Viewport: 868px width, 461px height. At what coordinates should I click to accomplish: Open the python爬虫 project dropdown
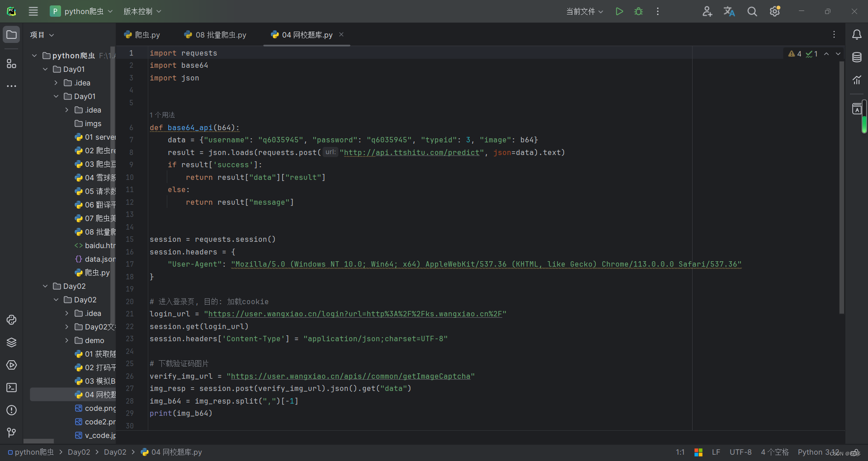[81, 11]
